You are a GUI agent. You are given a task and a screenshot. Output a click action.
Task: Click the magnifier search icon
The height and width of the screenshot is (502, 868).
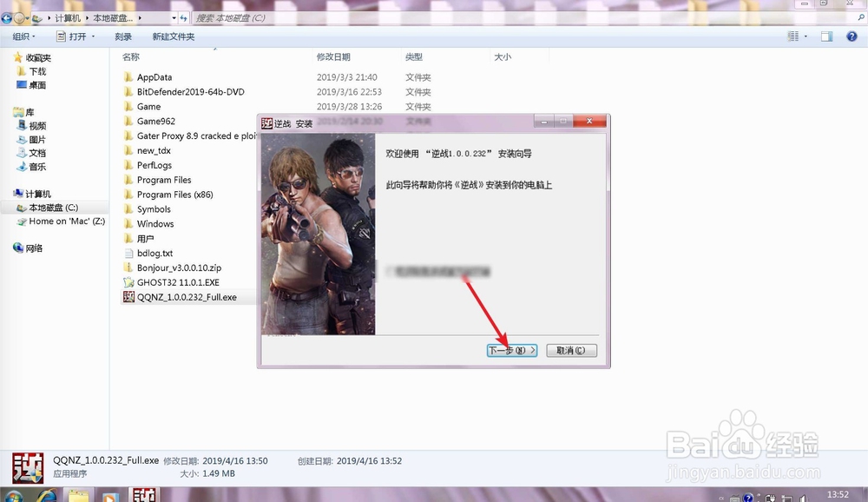point(861,18)
